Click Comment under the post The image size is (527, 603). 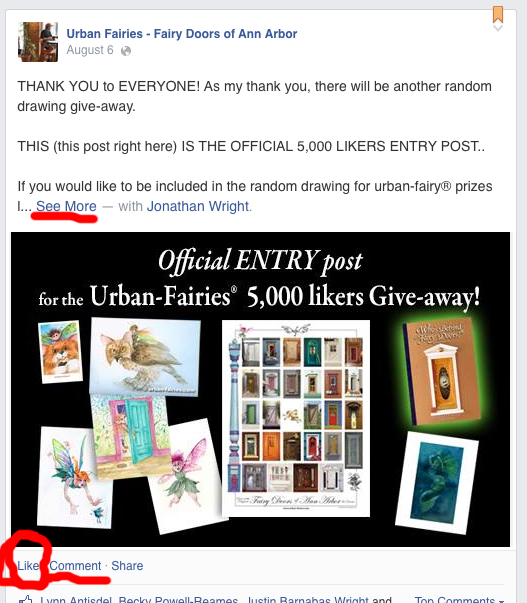(x=75, y=566)
